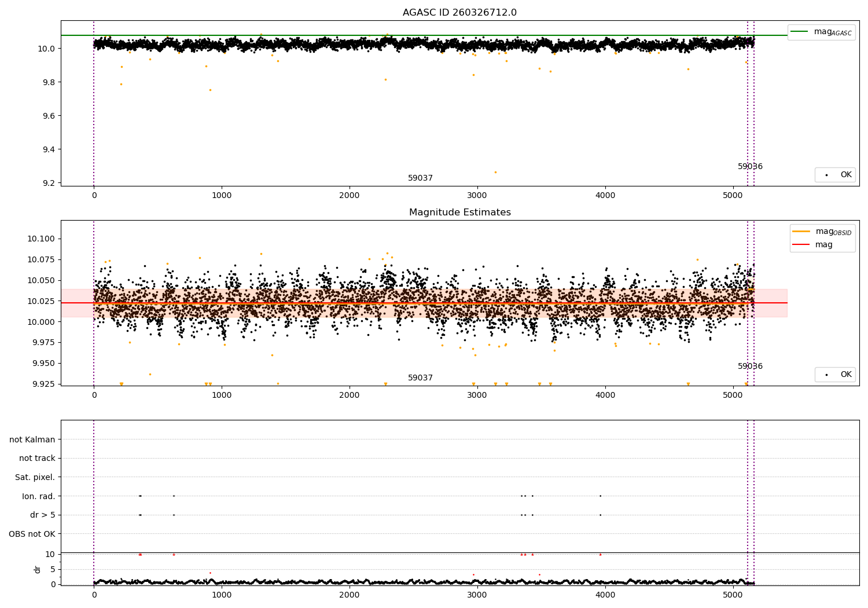Click the '10.025' y-axis tick label

click(42, 301)
